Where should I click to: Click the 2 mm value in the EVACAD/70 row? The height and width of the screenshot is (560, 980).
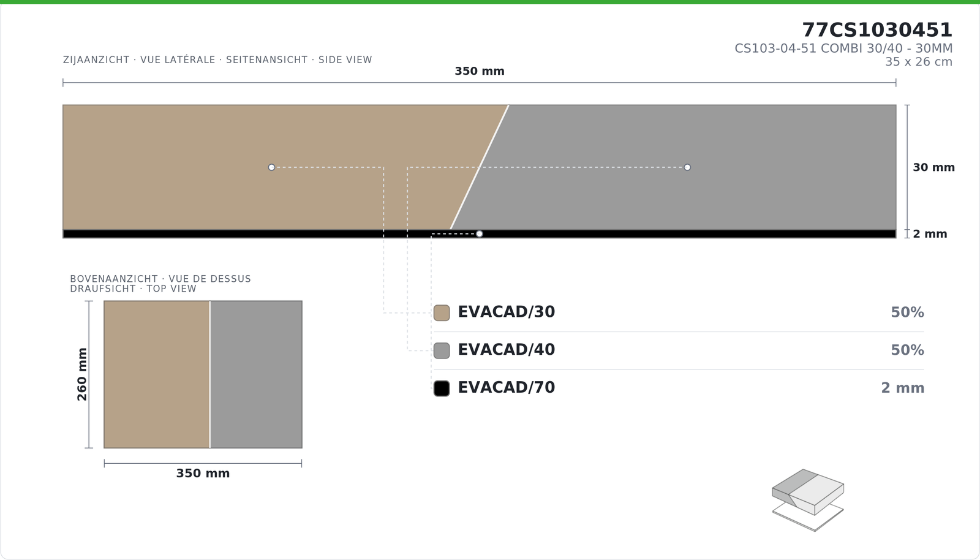coord(903,388)
